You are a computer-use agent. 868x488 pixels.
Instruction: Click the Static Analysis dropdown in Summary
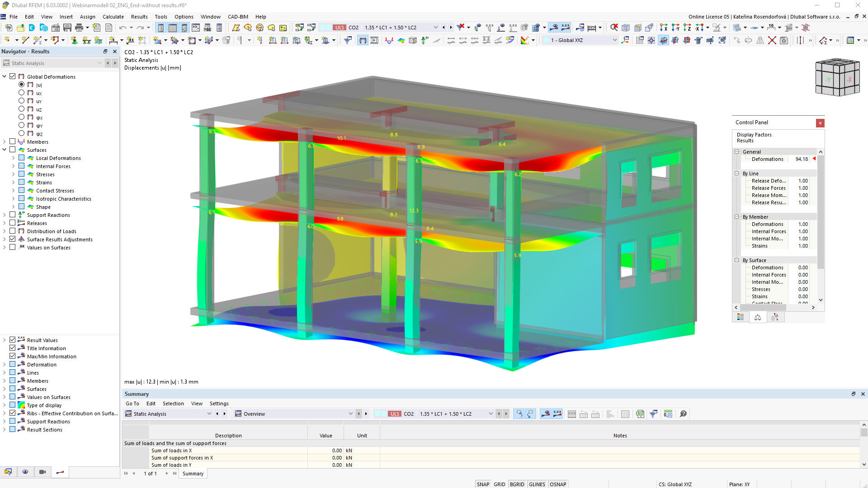coord(173,413)
